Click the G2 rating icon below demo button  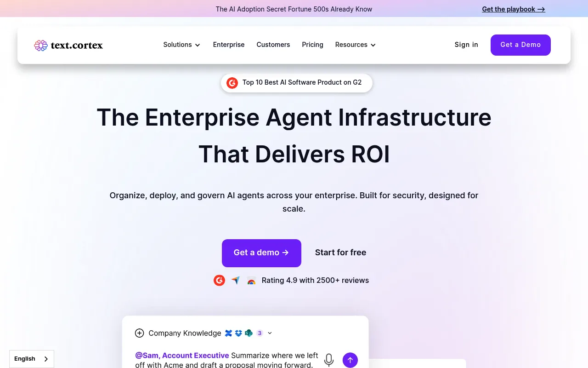coord(220,280)
